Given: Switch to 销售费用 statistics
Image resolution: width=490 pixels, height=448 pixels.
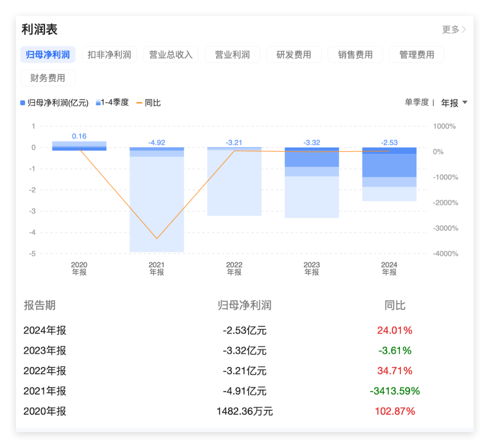Looking at the screenshot, I should point(355,54).
